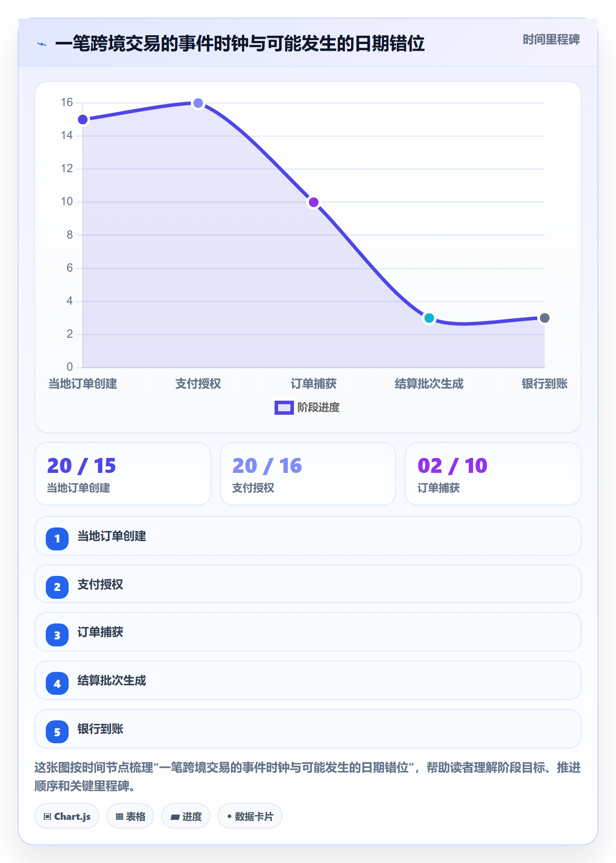Open the 结算批次生成 step row
Screen dimensions: 616x863
pyautogui.click(x=308, y=680)
